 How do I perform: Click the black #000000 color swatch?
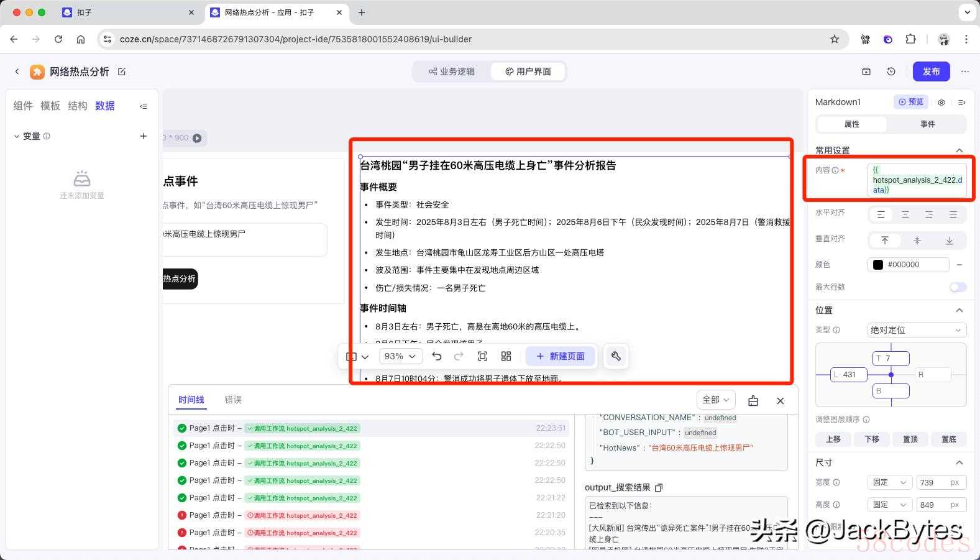click(878, 265)
